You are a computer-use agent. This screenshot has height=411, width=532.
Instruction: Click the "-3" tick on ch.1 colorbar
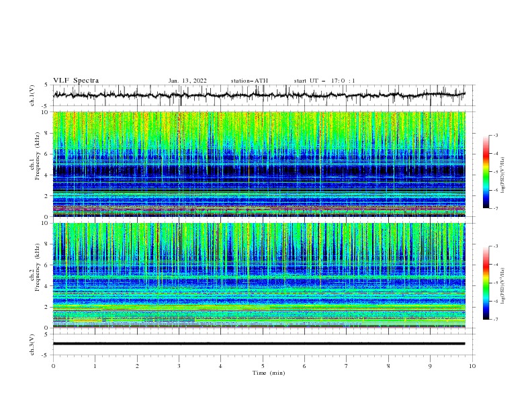pyautogui.click(x=495, y=135)
